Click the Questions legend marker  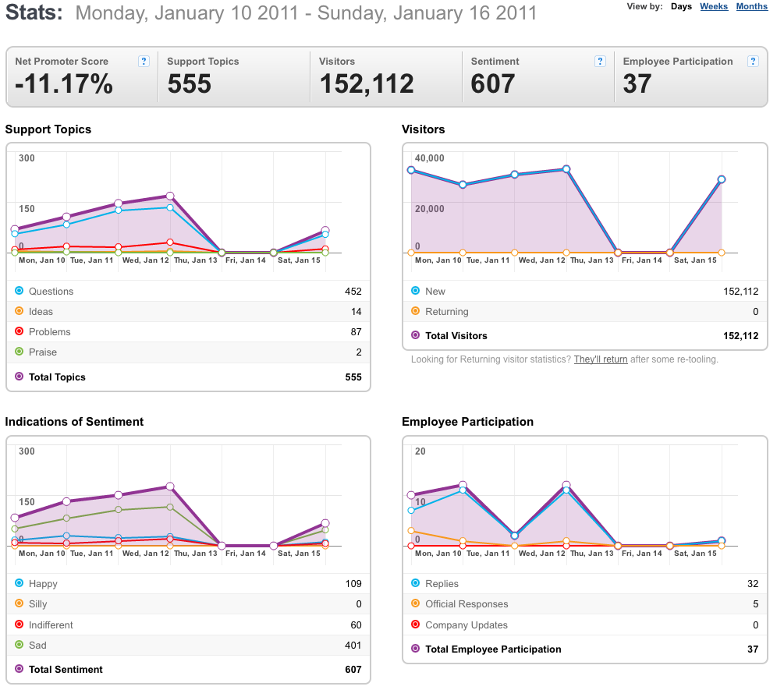19,291
